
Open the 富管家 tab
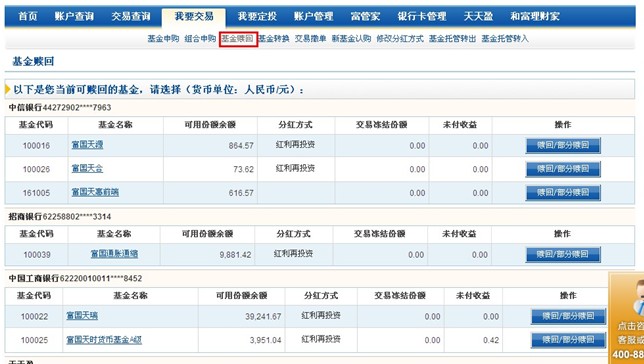365,16
